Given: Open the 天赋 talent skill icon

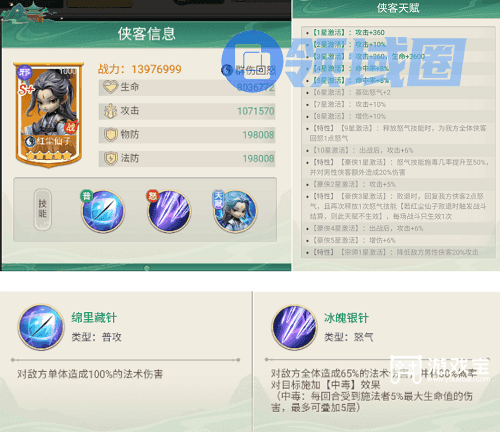Looking at the screenshot, I should 235,211.
